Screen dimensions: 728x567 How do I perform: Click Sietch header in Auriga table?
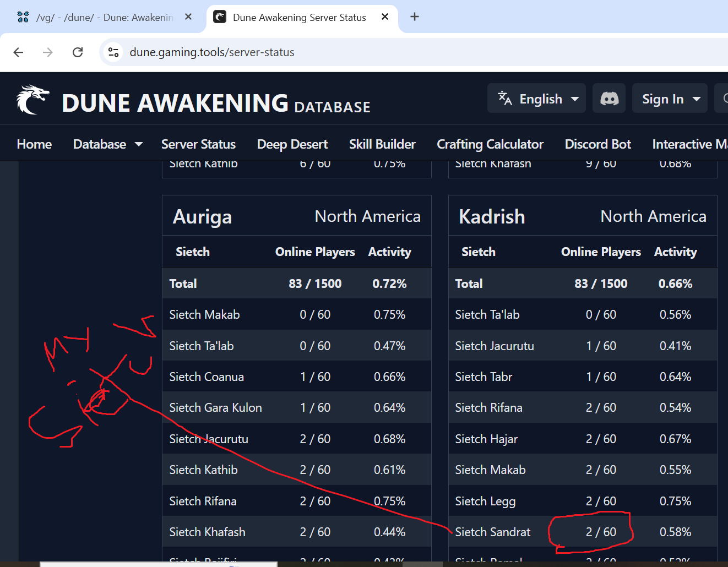[193, 252]
